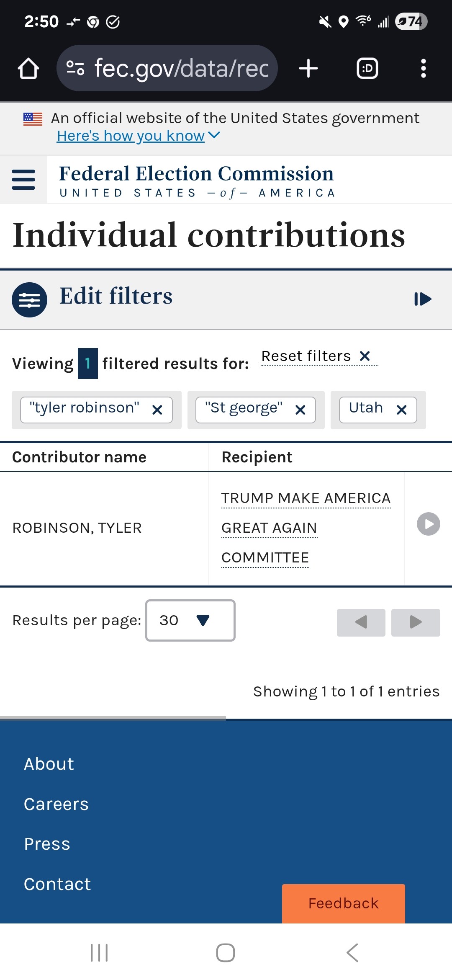The width and height of the screenshot is (452, 980).
Task: Open the FEC hamburger navigation menu
Action: [x=23, y=180]
